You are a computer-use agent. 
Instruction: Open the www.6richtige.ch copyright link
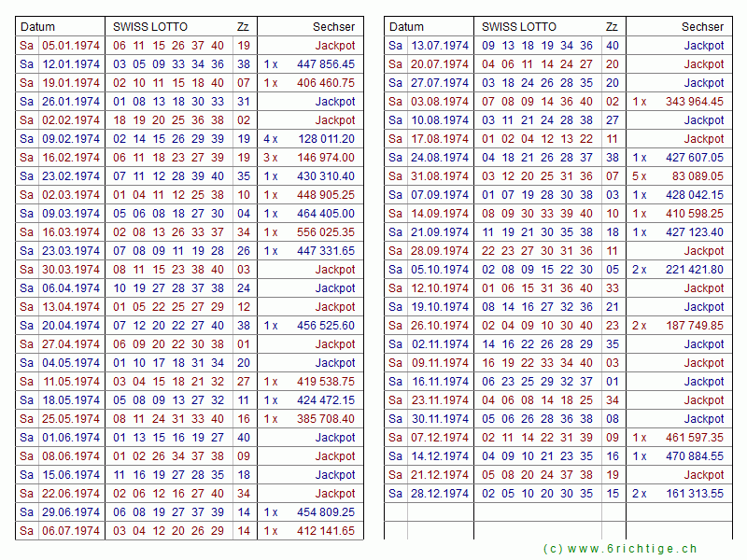pyautogui.click(x=620, y=549)
